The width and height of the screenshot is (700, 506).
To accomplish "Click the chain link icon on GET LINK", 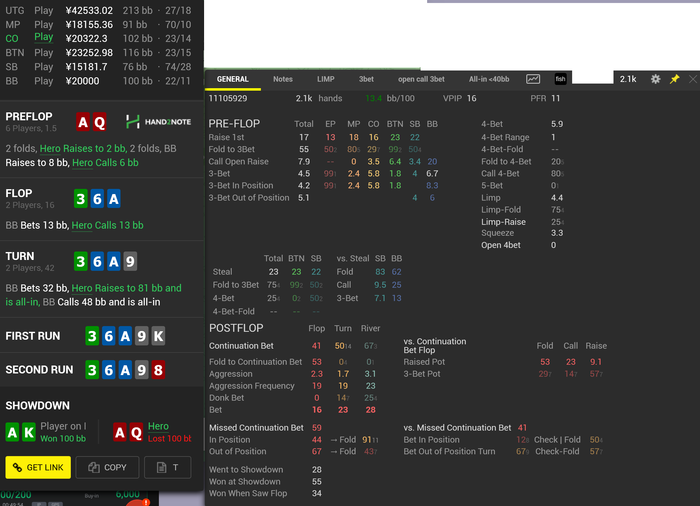I will coord(17,467).
